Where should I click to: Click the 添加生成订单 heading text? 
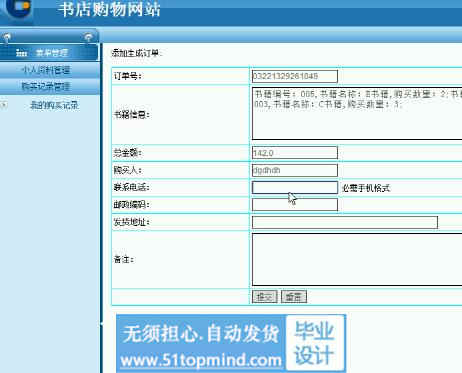click(136, 53)
